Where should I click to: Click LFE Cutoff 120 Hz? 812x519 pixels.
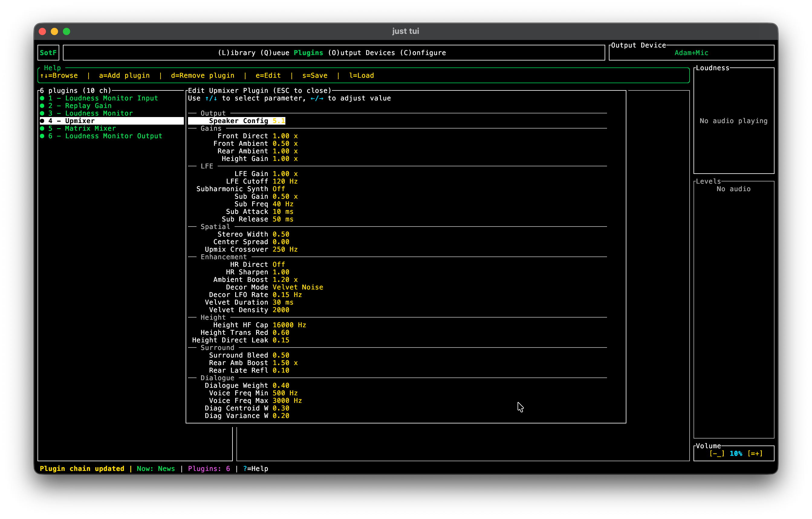[x=262, y=181]
